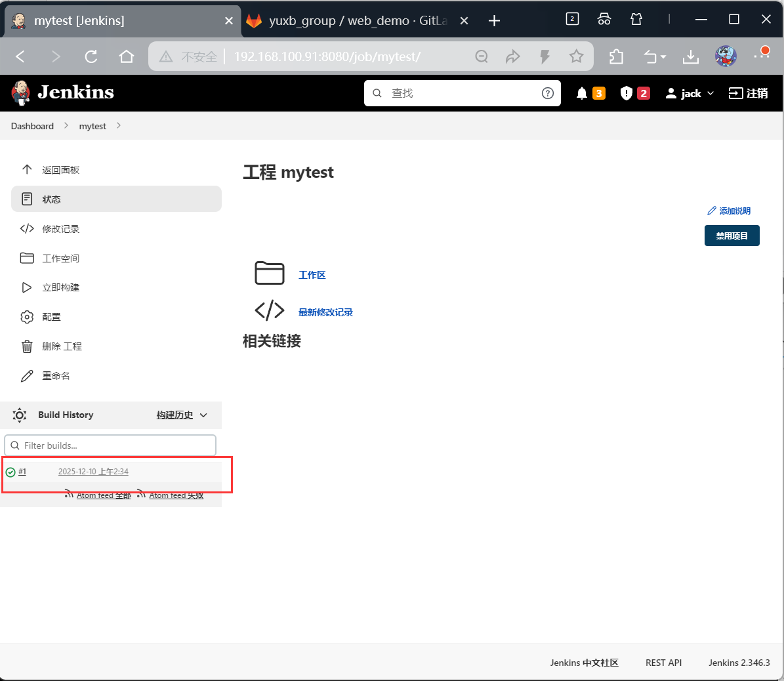Click the shirt skin icon in title bar
Screen dimensions: 784x681
(636, 19)
